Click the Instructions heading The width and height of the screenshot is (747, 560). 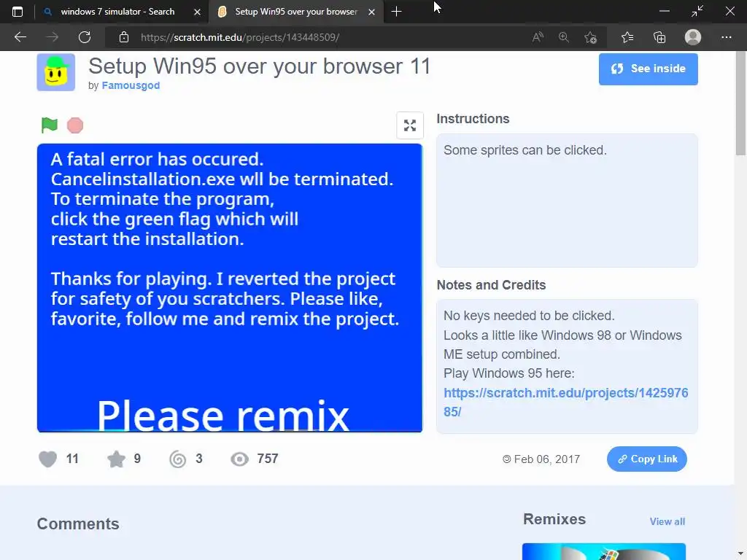[x=473, y=119]
